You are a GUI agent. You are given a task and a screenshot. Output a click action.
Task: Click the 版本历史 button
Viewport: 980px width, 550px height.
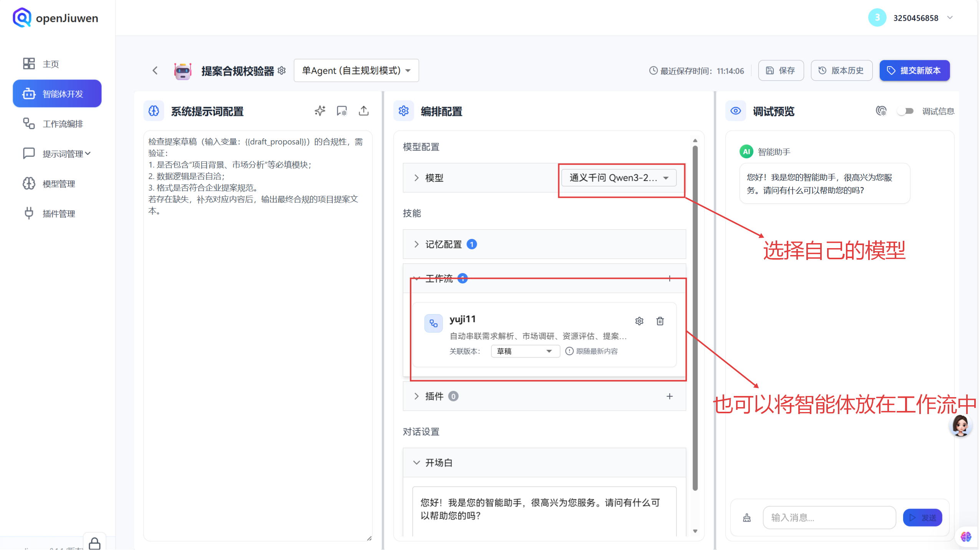(x=841, y=71)
